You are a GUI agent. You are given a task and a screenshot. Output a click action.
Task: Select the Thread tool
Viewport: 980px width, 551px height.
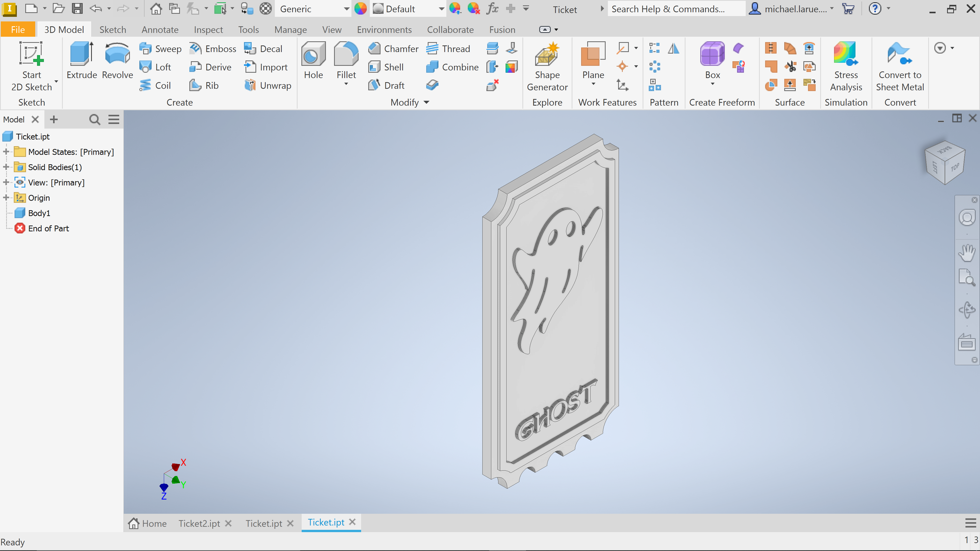click(x=448, y=49)
